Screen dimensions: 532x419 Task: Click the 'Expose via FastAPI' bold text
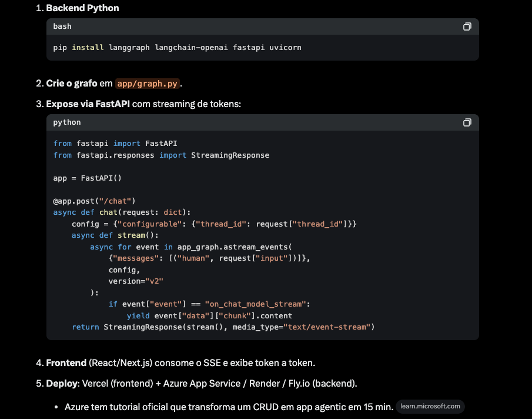click(x=88, y=104)
